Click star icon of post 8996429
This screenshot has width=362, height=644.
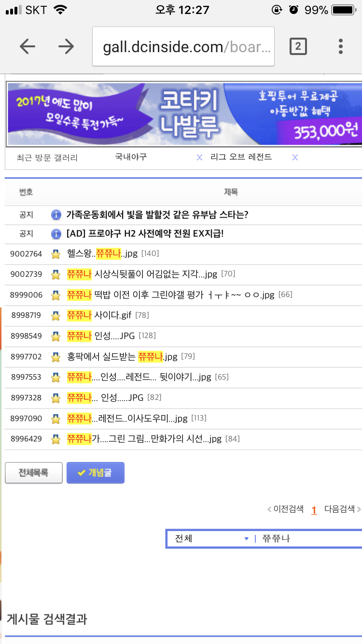click(x=56, y=439)
